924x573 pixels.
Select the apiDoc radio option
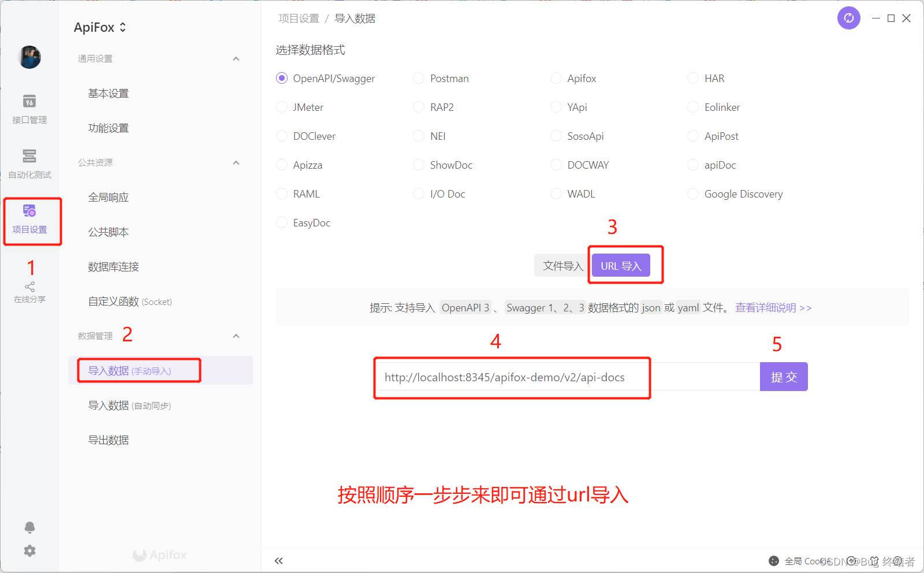693,165
